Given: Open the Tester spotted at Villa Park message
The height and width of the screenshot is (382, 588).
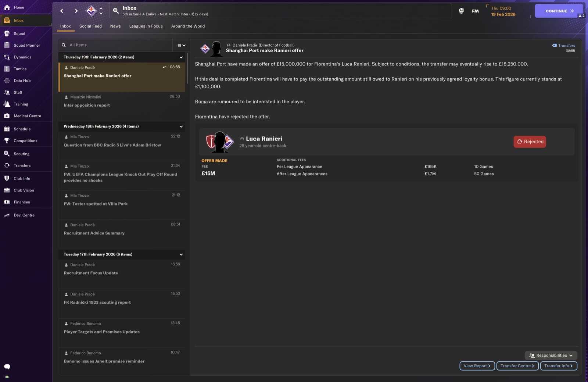Looking at the screenshot, I should pyautogui.click(x=122, y=205).
